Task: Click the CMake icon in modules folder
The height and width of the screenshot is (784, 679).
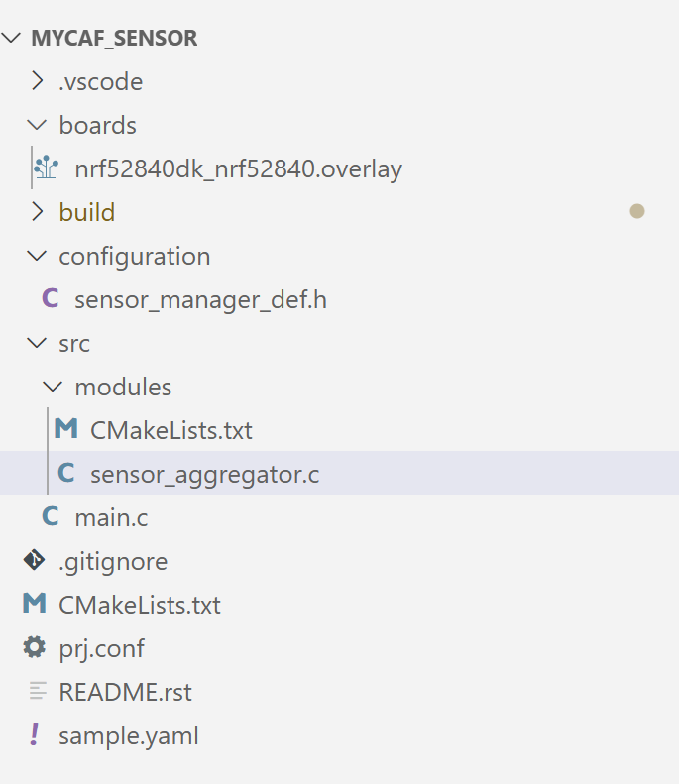Action: (x=65, y=430)
